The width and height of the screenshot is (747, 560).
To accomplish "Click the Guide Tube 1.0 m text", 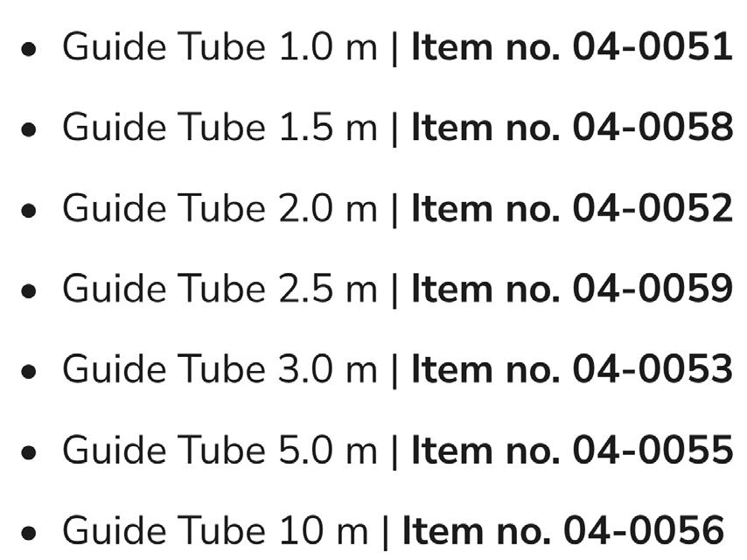I will click(x=220, y=46).
